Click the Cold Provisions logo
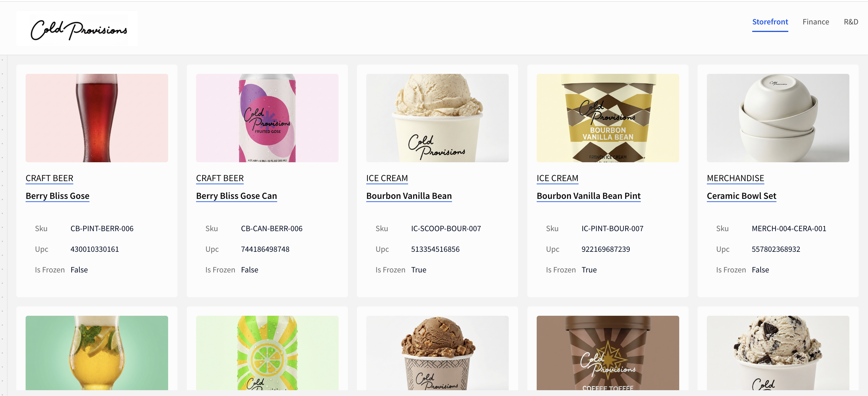 coord(77,28)
